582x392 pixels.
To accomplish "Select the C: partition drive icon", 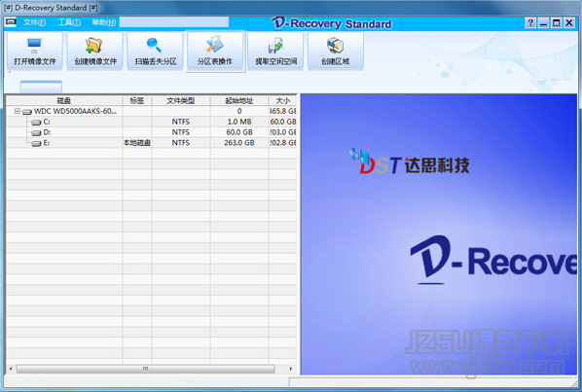I will 36,122.
